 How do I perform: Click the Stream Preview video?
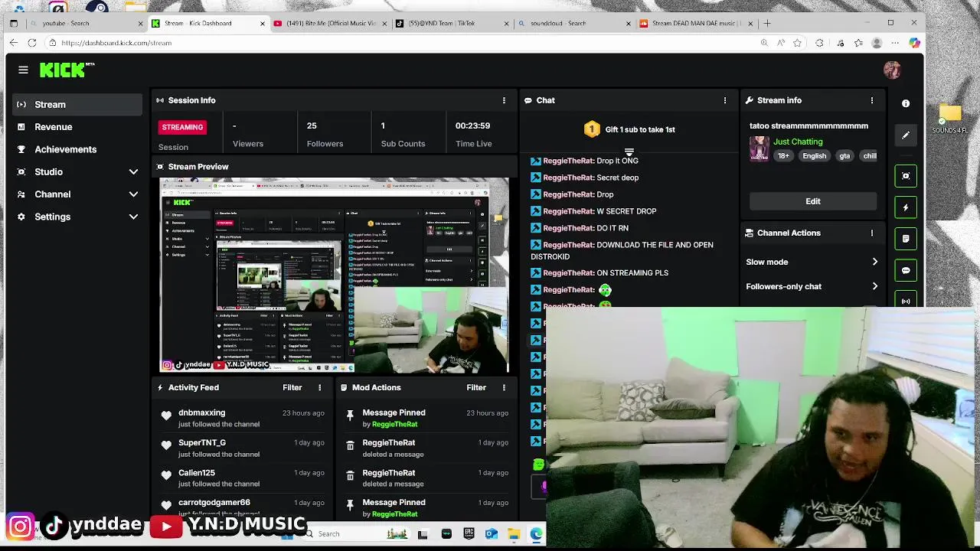[x=334, y=275]
